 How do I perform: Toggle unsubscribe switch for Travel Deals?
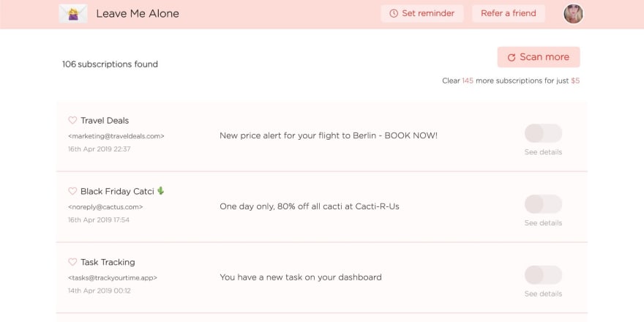coord(543,133)
